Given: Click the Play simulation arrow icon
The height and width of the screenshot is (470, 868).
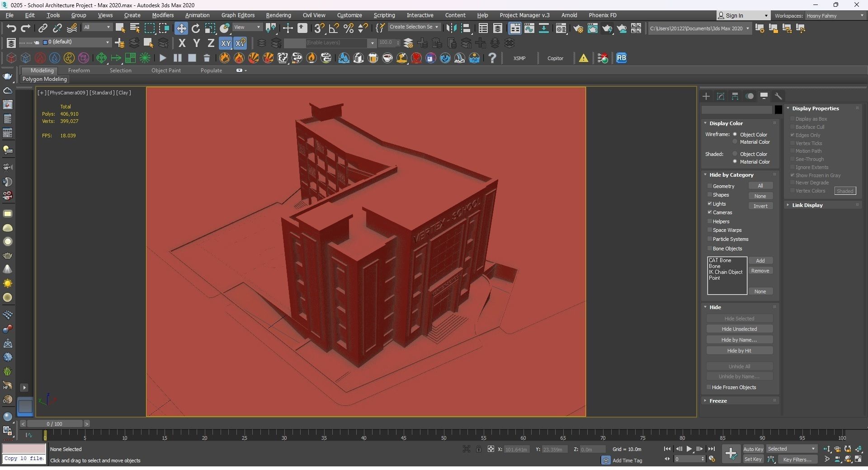Looking at the screenshot, I should point(163,58).
